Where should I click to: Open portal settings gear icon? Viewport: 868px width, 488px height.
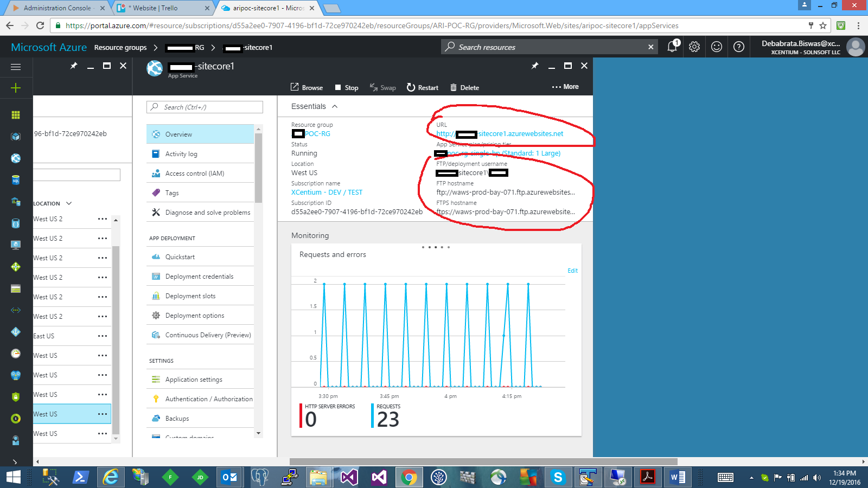694,47
